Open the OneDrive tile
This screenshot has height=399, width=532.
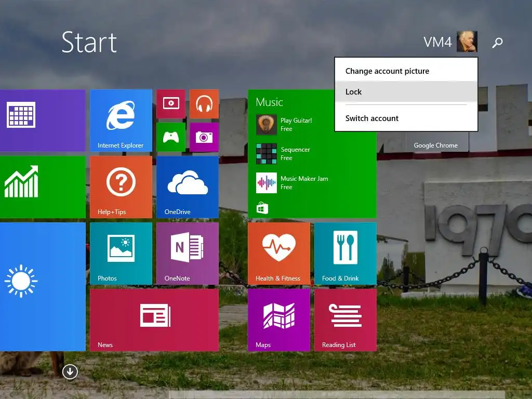(x=188, y=187)
